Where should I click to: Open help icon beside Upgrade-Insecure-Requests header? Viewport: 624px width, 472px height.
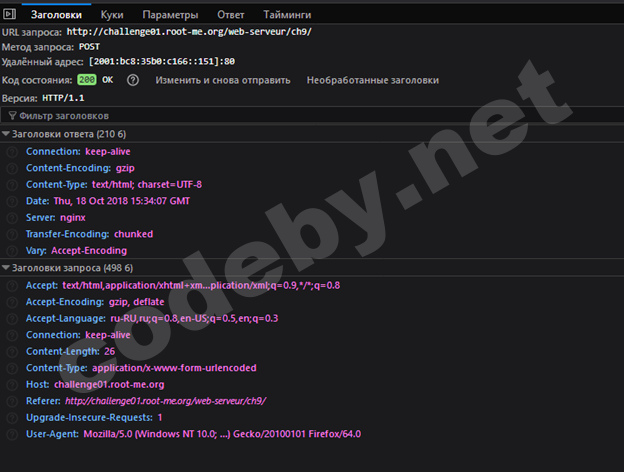point(12,418)
